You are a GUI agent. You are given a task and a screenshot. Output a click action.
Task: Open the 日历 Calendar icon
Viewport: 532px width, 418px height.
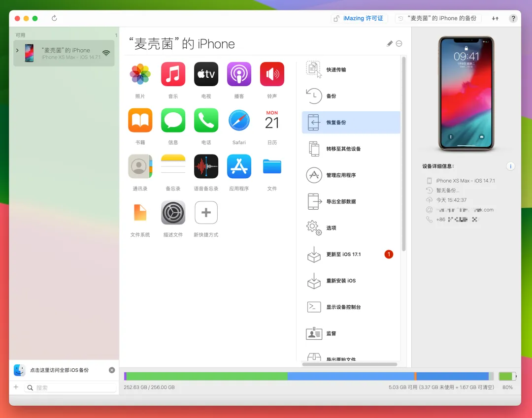point(272,120)
